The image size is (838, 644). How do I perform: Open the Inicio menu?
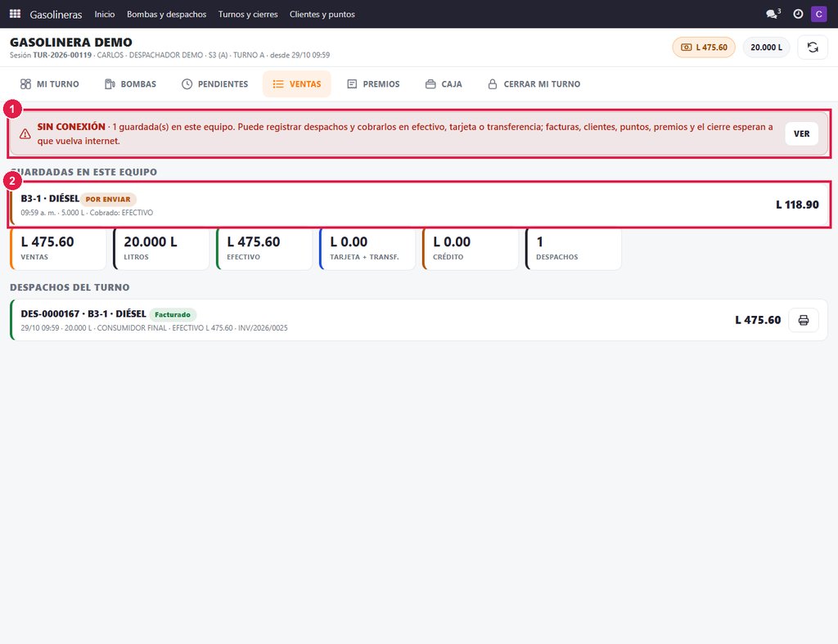pos(105,15)
